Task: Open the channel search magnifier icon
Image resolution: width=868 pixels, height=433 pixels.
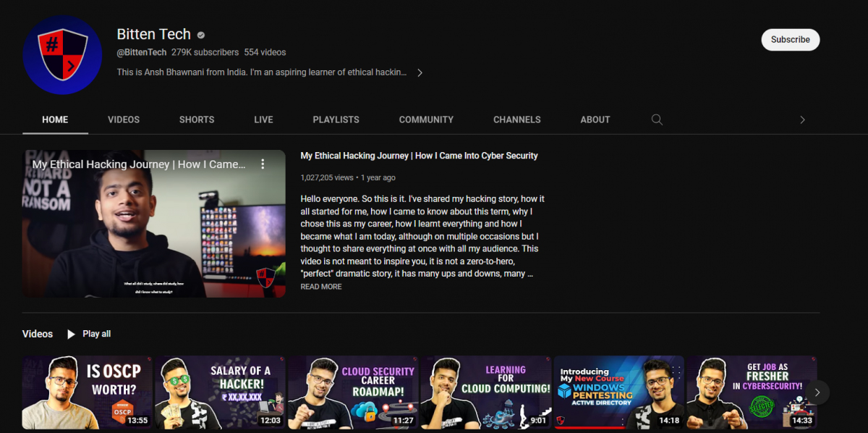Action: tap(657, 119)
